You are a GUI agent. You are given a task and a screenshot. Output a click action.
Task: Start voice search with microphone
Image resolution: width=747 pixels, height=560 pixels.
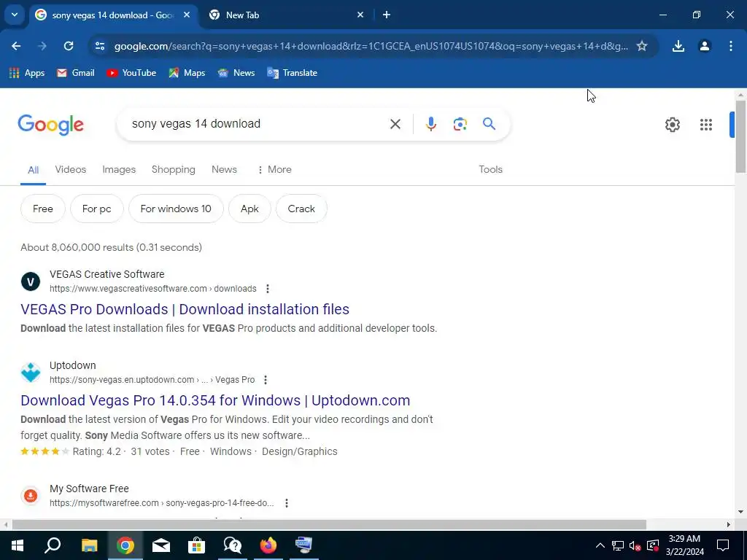[430, 124]
